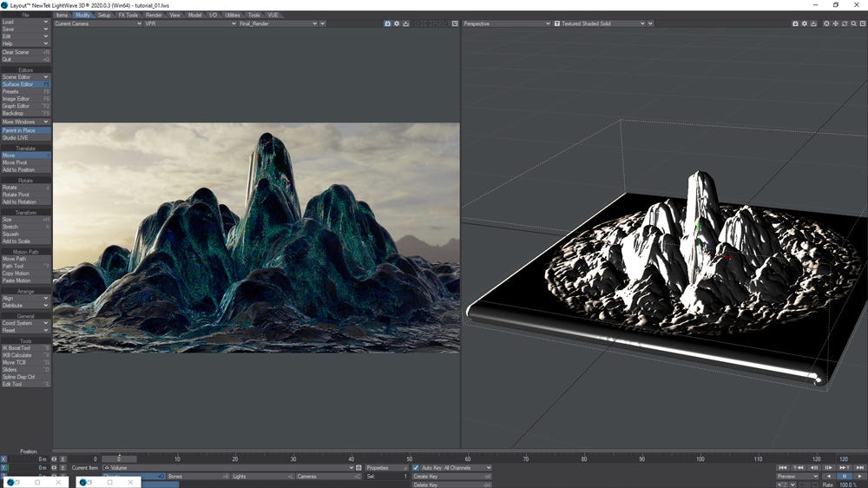Click the list icon next to Current Item dropdown
Viewport: 868px width, 488px height.
pos(358,468)
